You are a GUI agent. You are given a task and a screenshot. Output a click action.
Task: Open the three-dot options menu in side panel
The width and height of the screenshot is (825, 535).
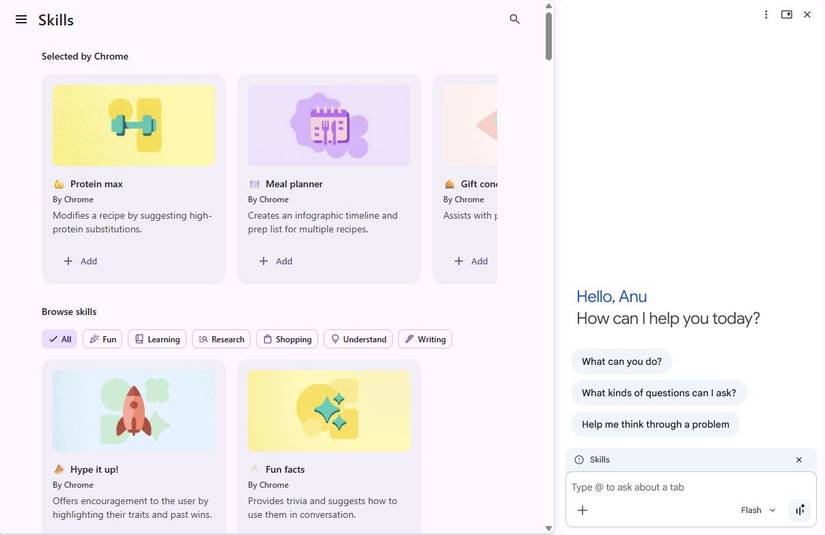(x=766, y=15)
